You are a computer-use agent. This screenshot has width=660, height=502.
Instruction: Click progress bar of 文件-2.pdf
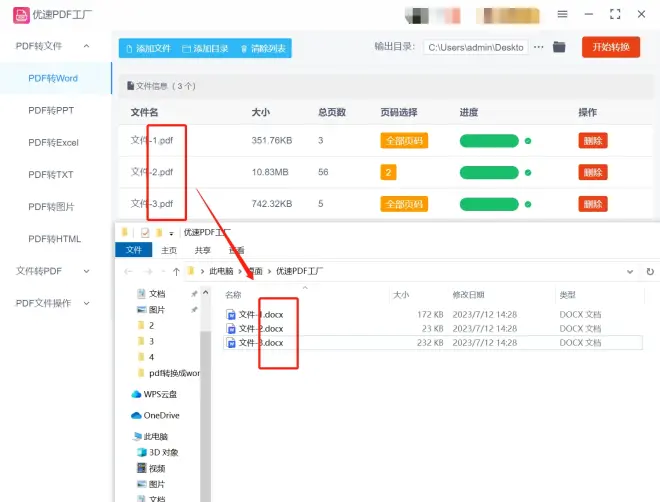[489, 172]
